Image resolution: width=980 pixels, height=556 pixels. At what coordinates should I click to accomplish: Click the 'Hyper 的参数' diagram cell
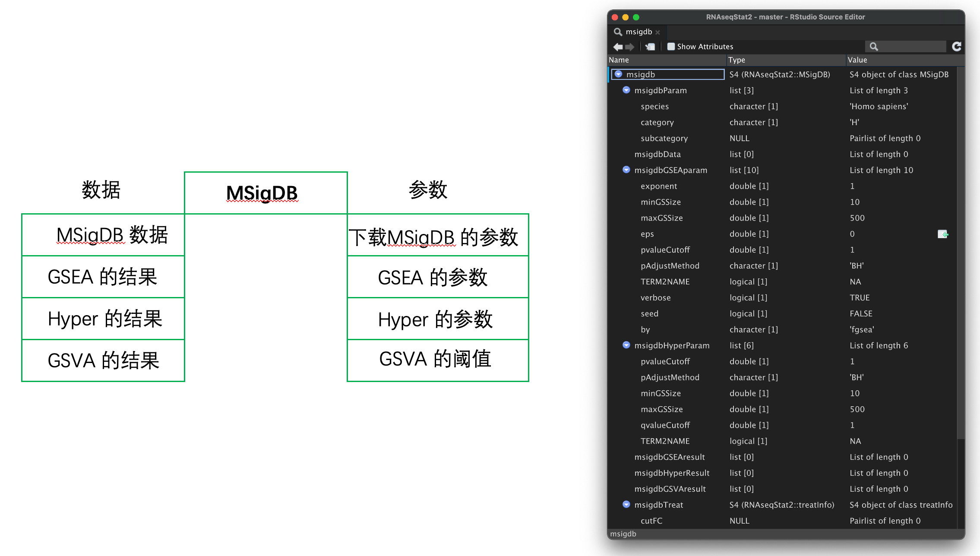438,319
